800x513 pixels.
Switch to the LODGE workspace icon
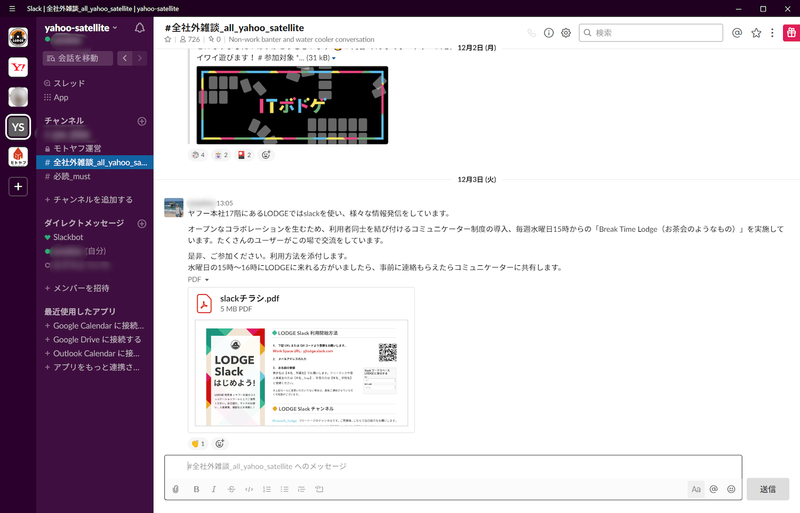(x=18, y=37)
